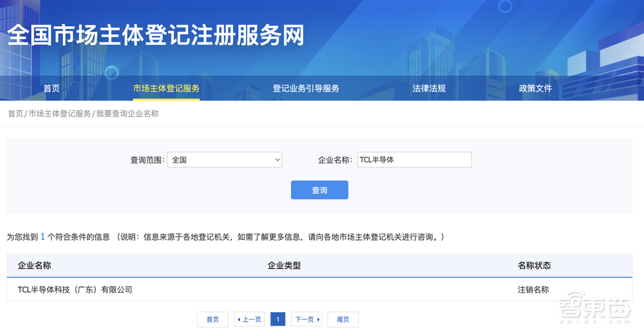
Task: Click 首页 in the breadcrumb
Action: [x=15, y=114]
